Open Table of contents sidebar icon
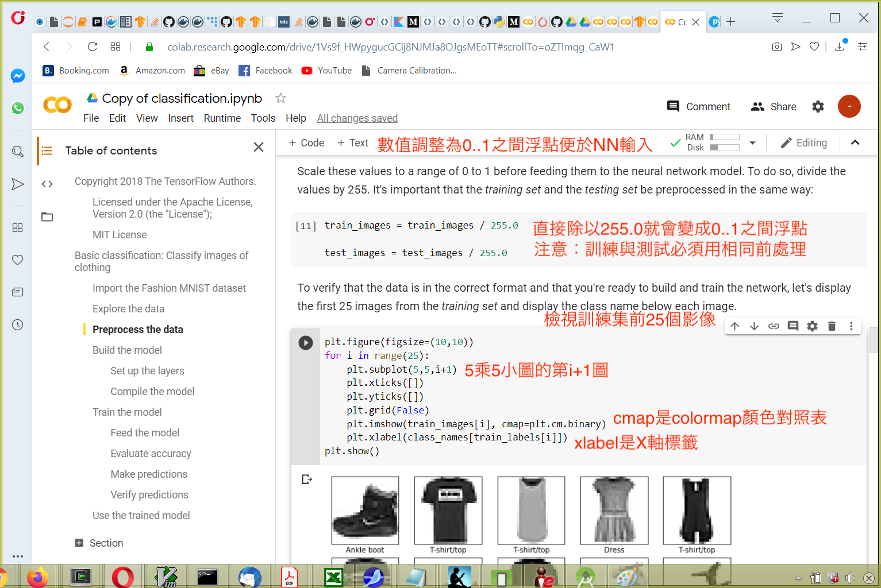Viewport: 881px width, 588px height. pos(47,150)
